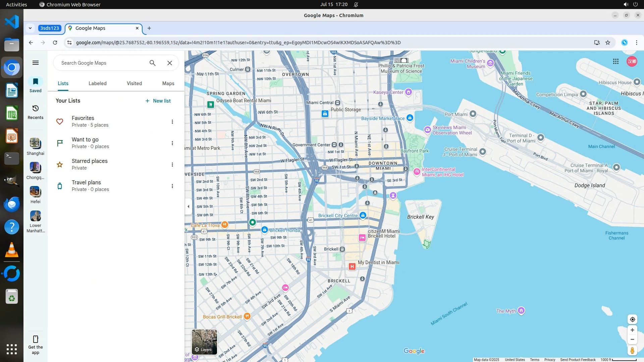The width and height of the screenshot is (644, 362).
Task: Open the Want to go list
Action: pos(85,143)
